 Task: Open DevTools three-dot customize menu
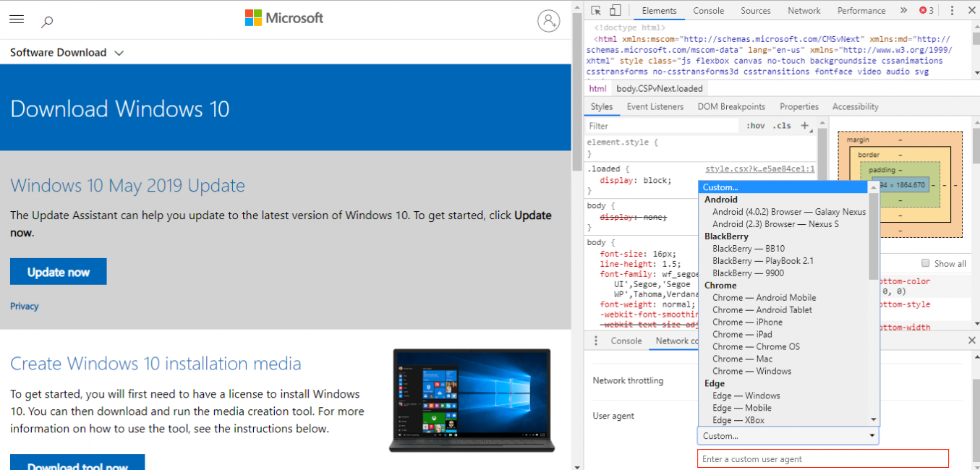coord(952,10)
